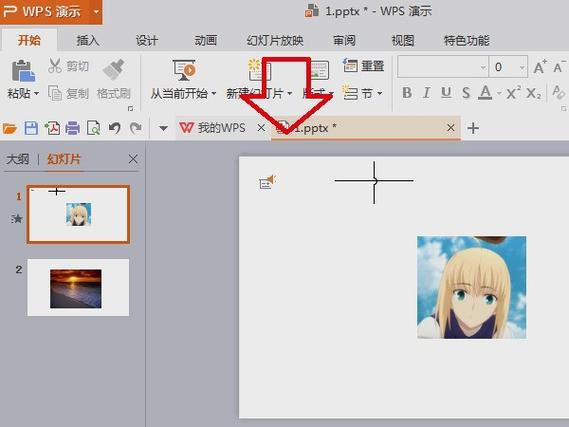Close the 我的WPS tab

coord(261,128)
